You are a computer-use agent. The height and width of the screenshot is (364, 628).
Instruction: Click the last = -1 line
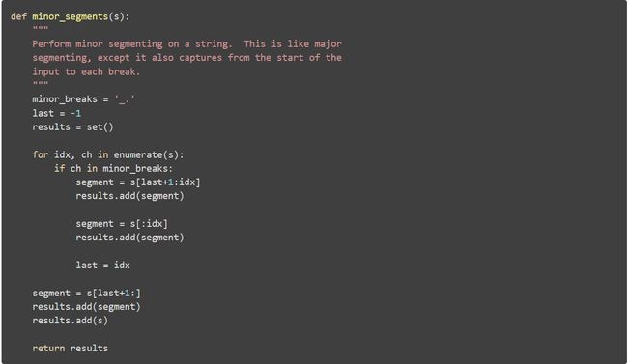click(x=56, y=113)
